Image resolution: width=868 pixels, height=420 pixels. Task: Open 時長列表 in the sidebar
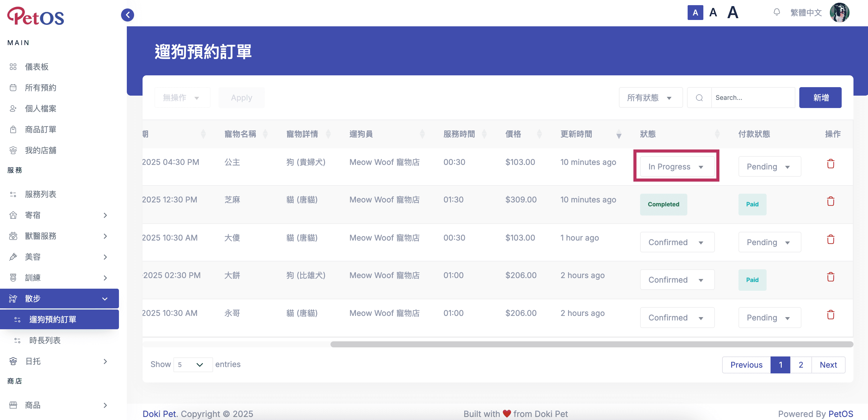click(45, 340)
